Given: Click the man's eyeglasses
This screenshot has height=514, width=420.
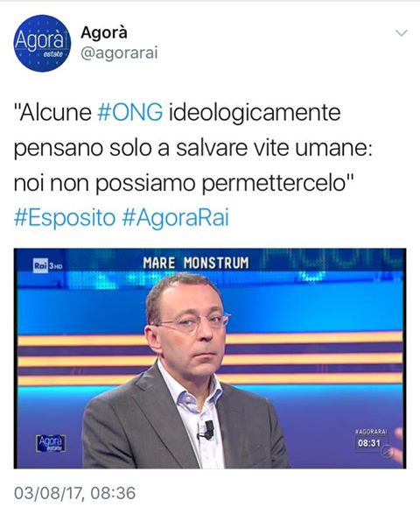Looking at the screenshot, I should click(x=193, y=323).
